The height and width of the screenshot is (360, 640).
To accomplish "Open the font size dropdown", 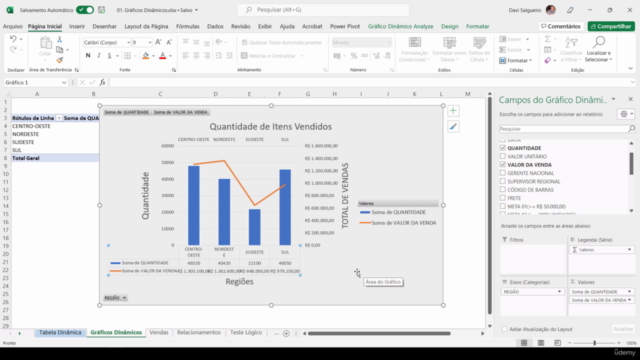I will click(x=150, y=42).
